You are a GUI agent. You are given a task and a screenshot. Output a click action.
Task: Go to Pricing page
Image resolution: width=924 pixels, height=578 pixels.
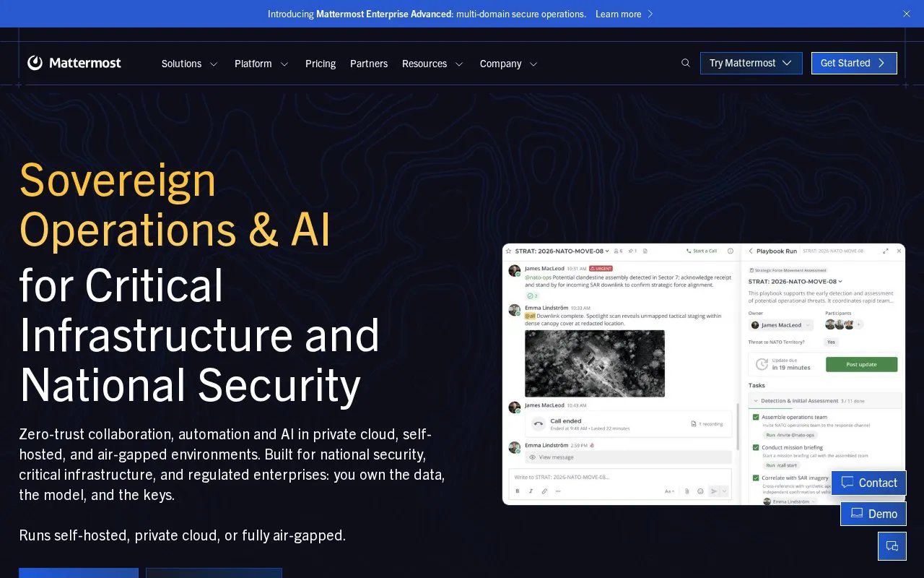321,64
